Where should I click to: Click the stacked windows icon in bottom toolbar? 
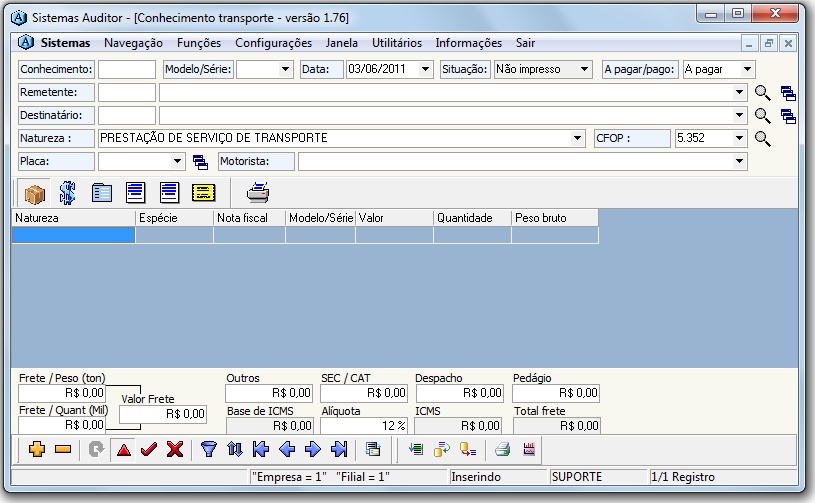coord(373,449)
